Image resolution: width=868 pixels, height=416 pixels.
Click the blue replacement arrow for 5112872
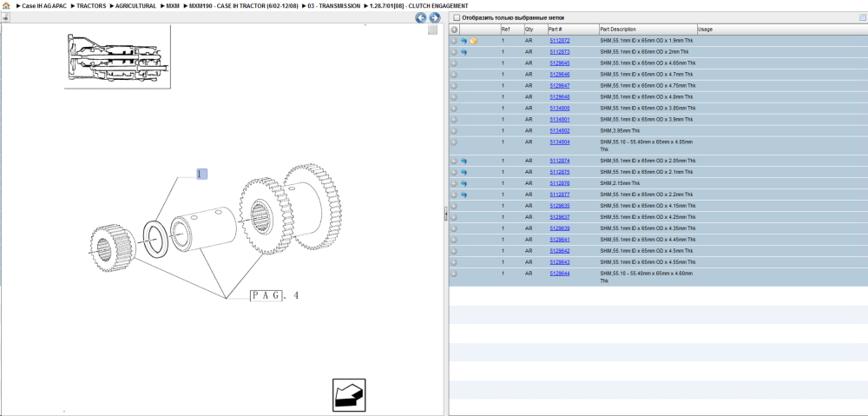tap(464, 41)
